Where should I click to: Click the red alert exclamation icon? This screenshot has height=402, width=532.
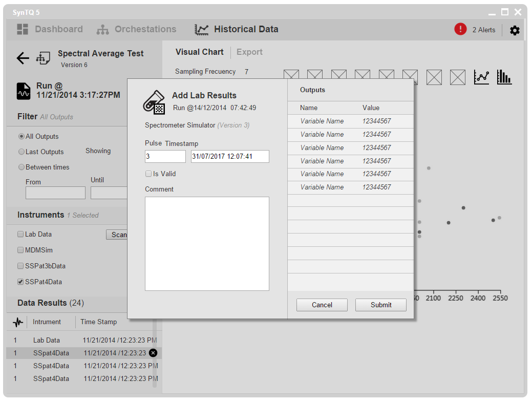click(460, 29)
